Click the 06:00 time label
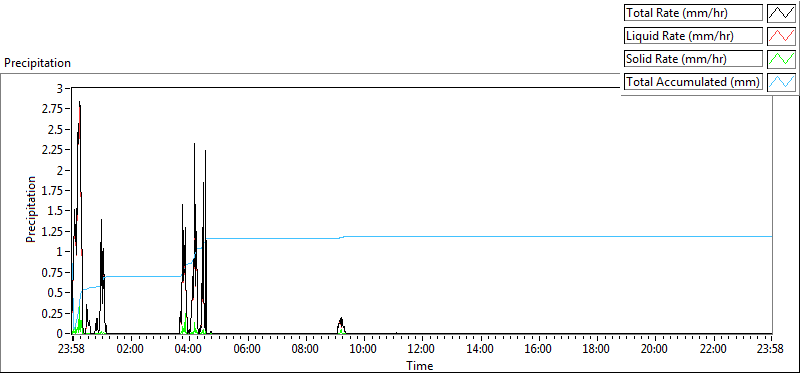 (247, 350)
